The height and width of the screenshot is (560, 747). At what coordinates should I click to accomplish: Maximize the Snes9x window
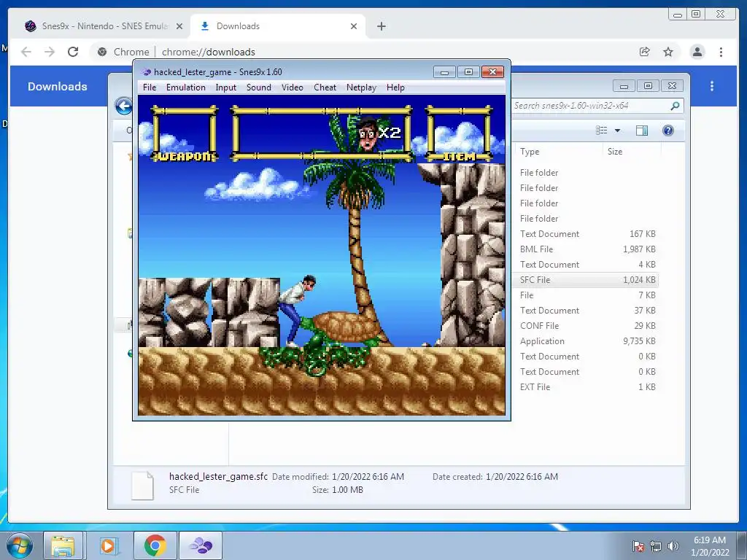[x=468, y=72]
